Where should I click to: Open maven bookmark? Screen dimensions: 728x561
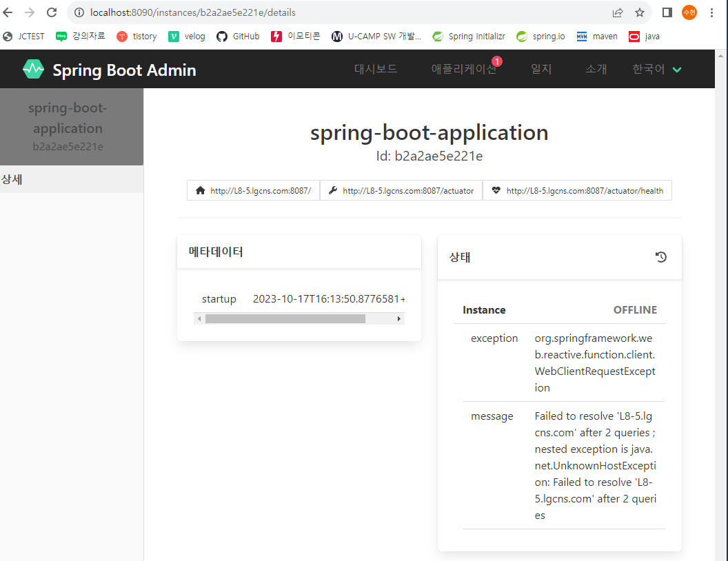[597, 37]
